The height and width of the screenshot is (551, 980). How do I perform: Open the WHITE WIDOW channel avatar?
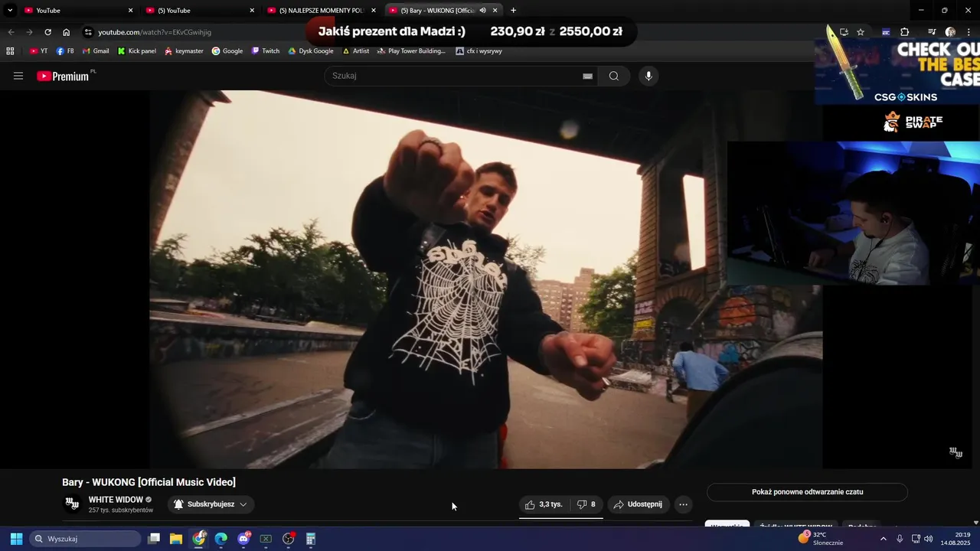tap(72, 504)
